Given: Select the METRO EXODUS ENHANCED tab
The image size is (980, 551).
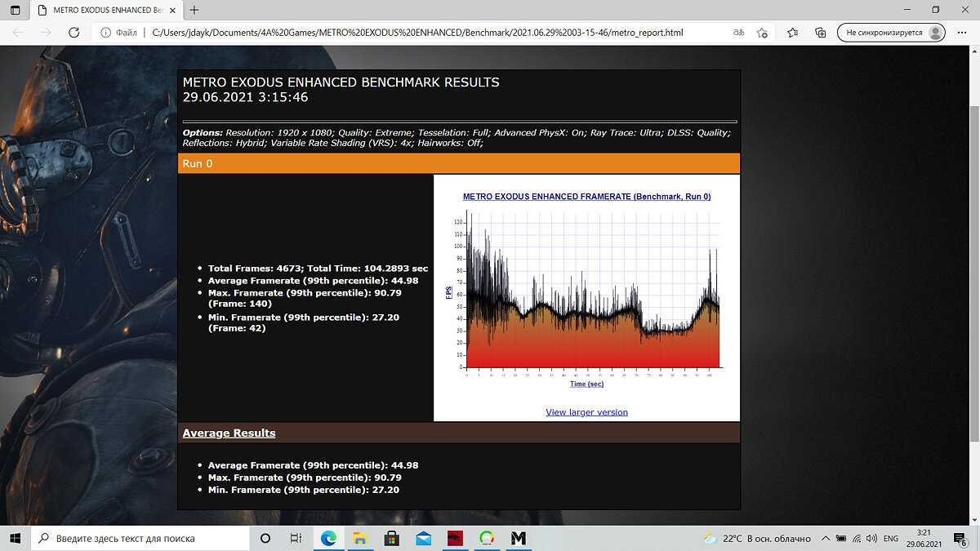Looking at the screenshot, I should click(105, 10).
